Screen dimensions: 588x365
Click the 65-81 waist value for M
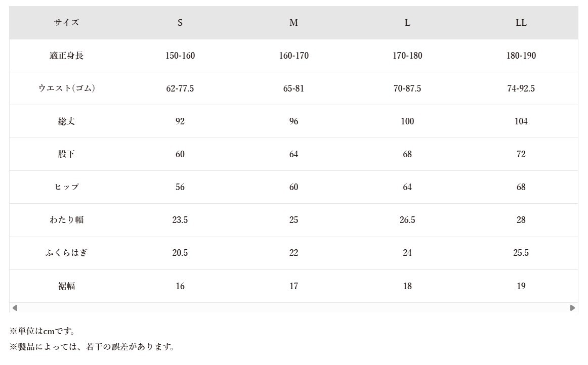click(293, 88)
